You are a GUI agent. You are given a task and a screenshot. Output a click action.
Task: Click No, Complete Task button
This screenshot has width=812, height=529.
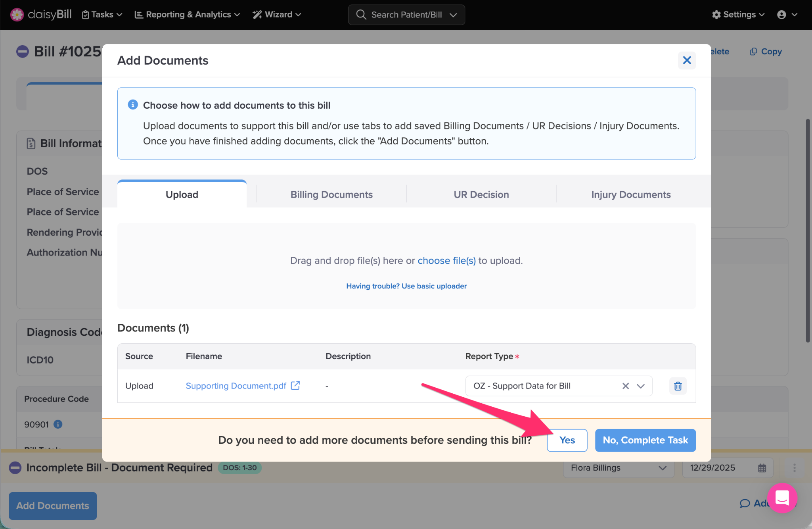pos(645,440)
